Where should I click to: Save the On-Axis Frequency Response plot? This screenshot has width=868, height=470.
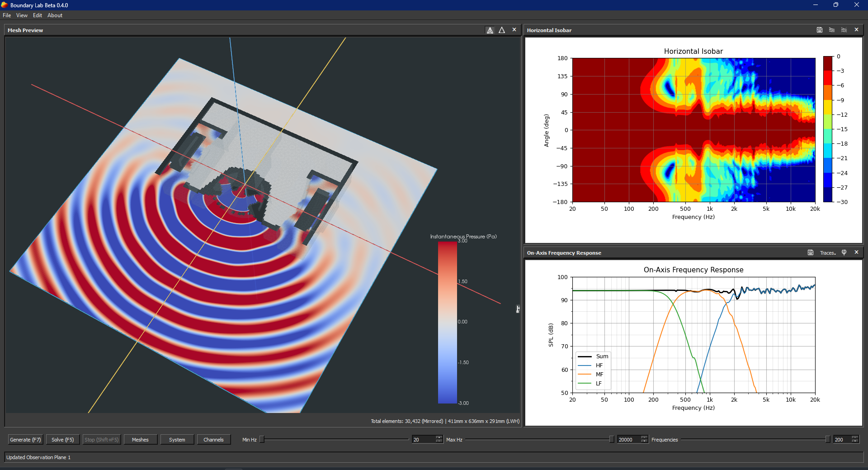point(811,252)
